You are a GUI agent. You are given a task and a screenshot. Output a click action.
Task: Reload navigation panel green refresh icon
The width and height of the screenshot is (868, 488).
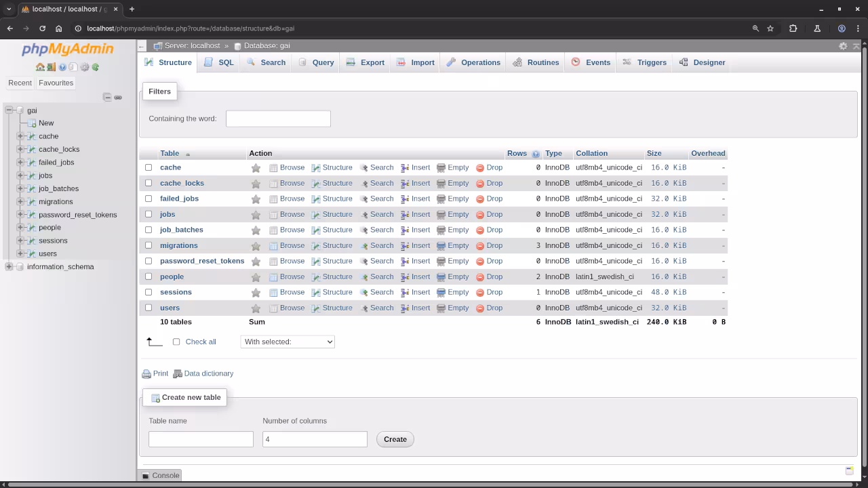coord(96,67)
